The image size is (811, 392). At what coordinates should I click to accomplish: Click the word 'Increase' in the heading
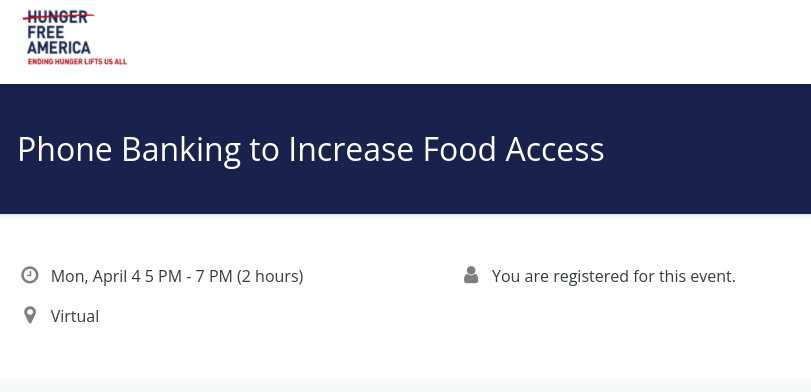coord(351,149)
